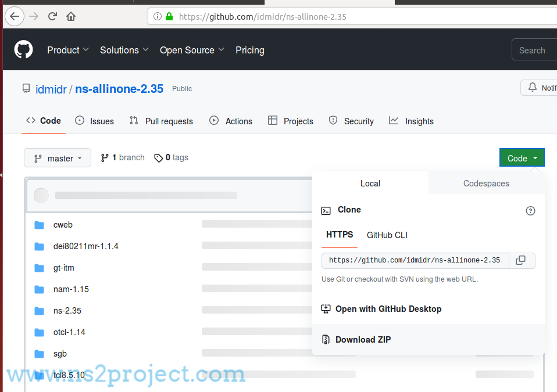Click the HTTPS clone URL text field
Viewport: 557px width, 392px height.
click(415, 260)
